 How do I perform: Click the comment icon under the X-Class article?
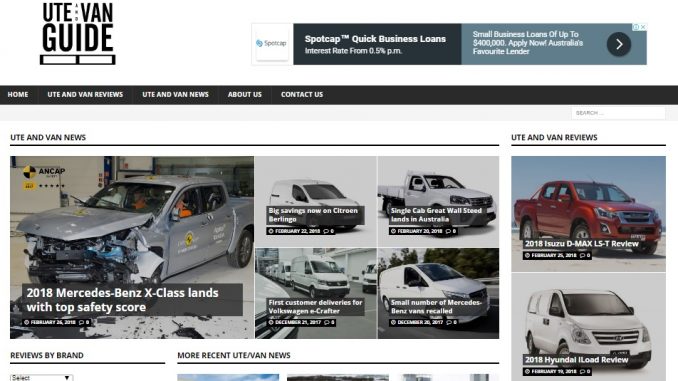point(81,323)
